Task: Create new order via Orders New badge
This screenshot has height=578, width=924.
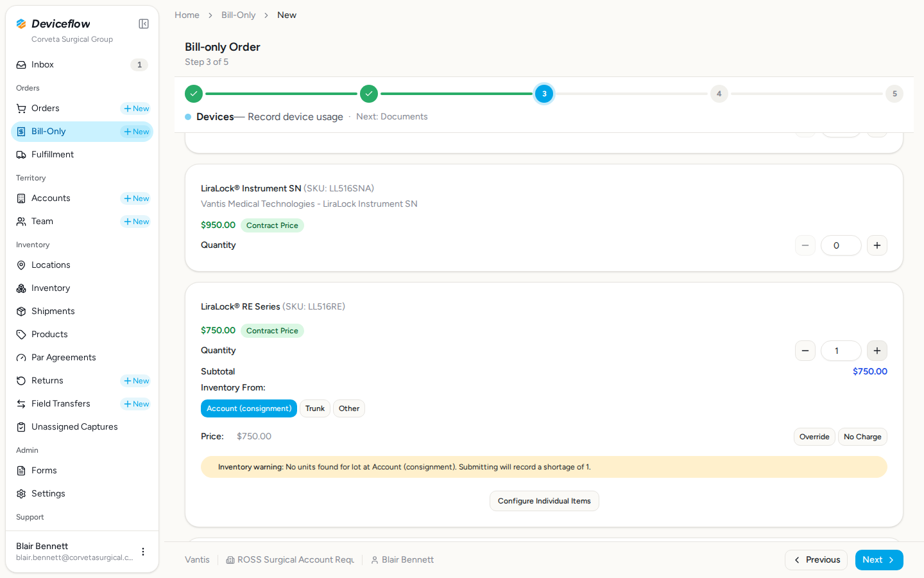Action: tap(136, 109)
